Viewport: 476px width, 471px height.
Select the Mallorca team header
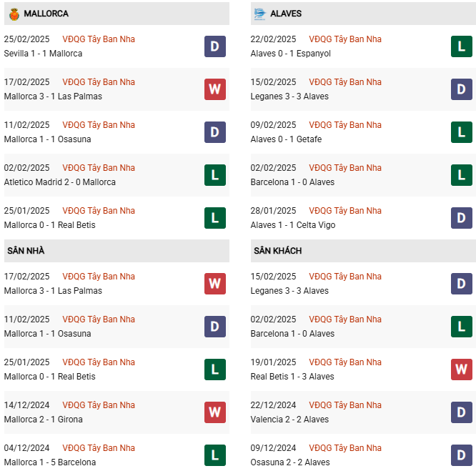pyautogui.click(x=46, y=14)
